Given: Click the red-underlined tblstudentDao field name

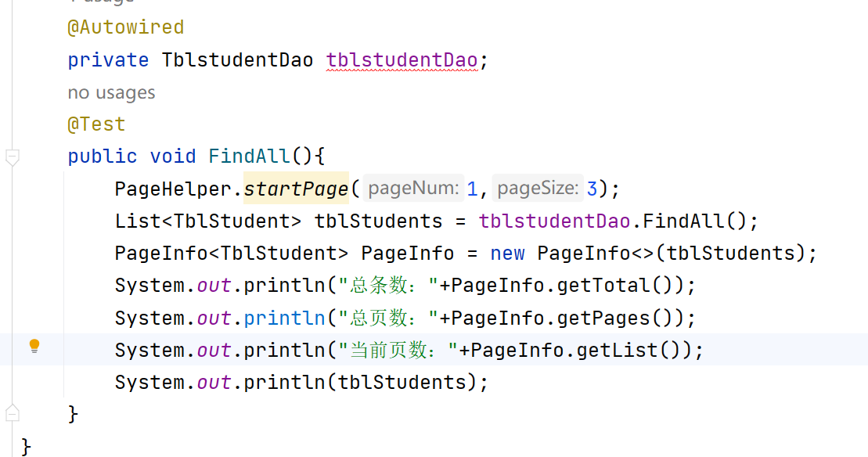Looking at the screenshot, I should [402, 60].
